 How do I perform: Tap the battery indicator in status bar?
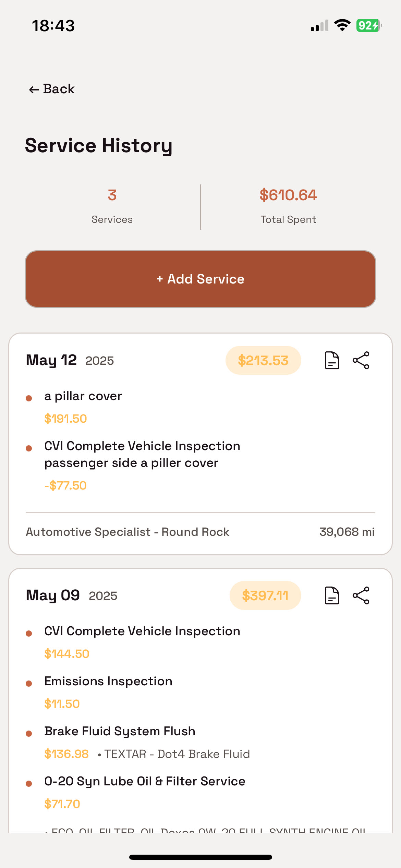(x=369, y=25)
